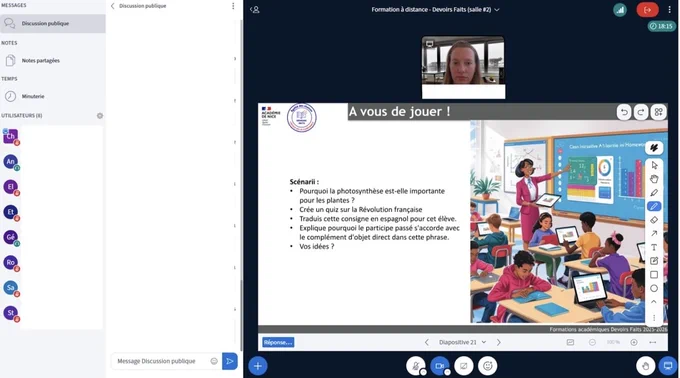Toggle fit slide to width
This screenshot has height=378, width=680.
pyautogui.click(x=653, y=342)
